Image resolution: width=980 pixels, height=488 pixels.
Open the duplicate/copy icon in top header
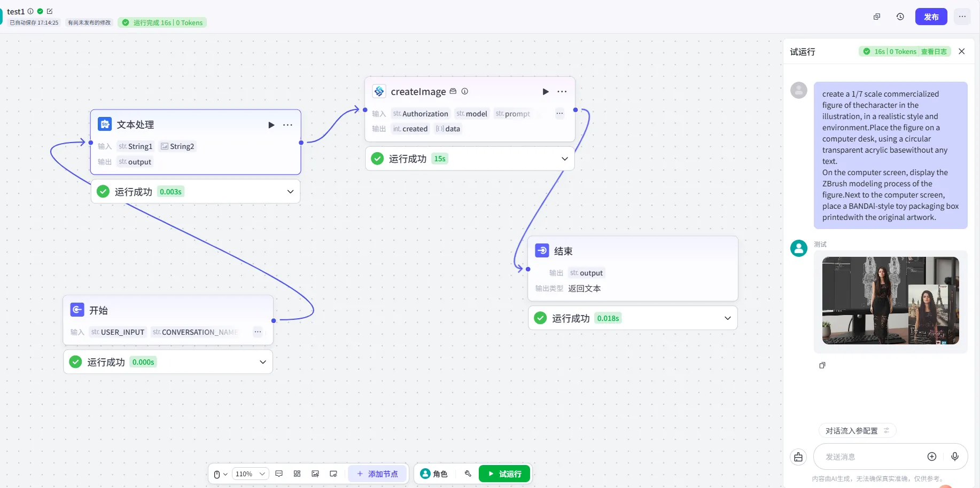877,17
